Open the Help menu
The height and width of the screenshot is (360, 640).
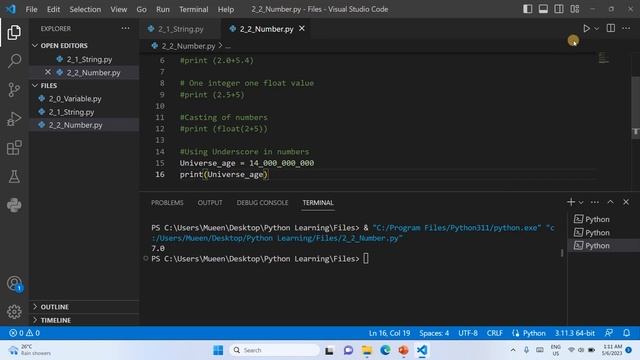(x=226, y=9)
